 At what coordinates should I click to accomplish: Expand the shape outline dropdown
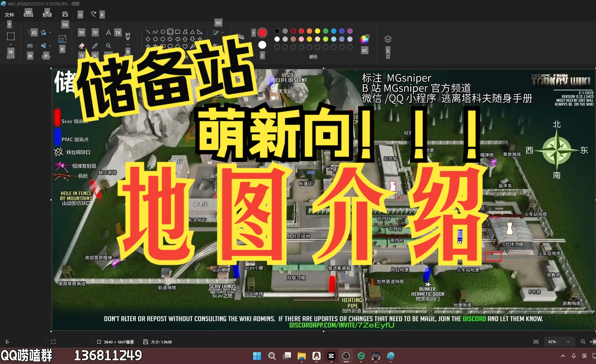pos(222,33)
